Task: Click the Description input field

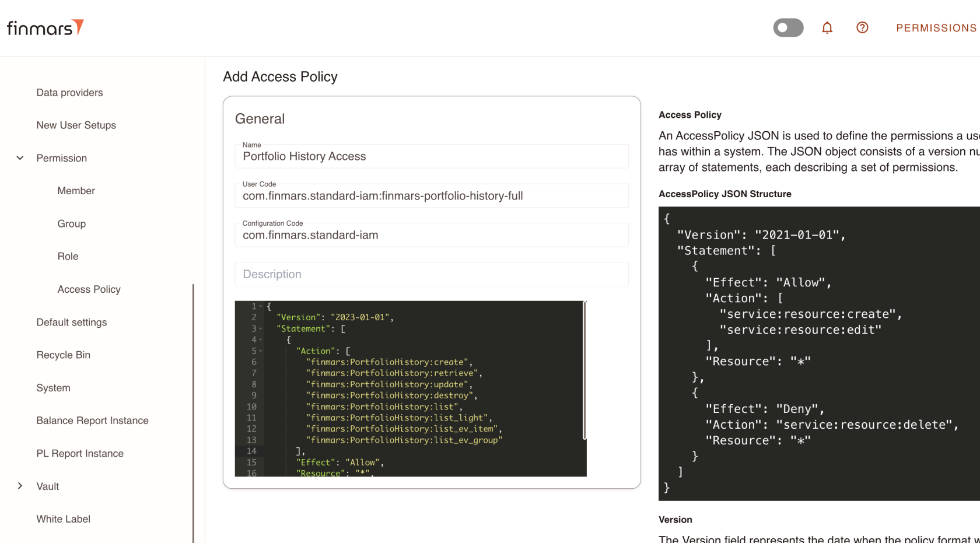Action: tap(432, 274)
